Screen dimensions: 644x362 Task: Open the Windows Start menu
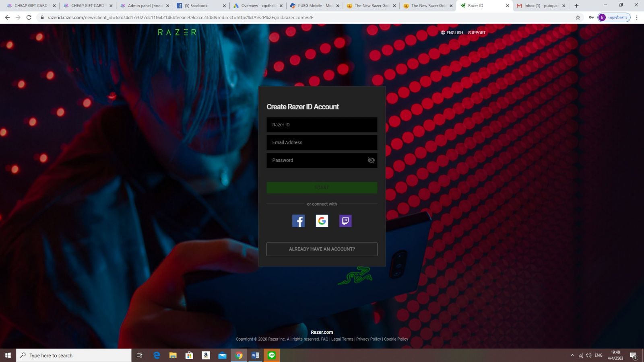click(8, 355)
